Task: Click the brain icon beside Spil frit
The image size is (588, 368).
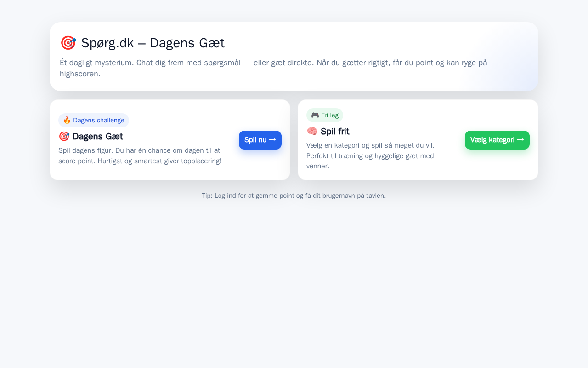Action: 312,131
